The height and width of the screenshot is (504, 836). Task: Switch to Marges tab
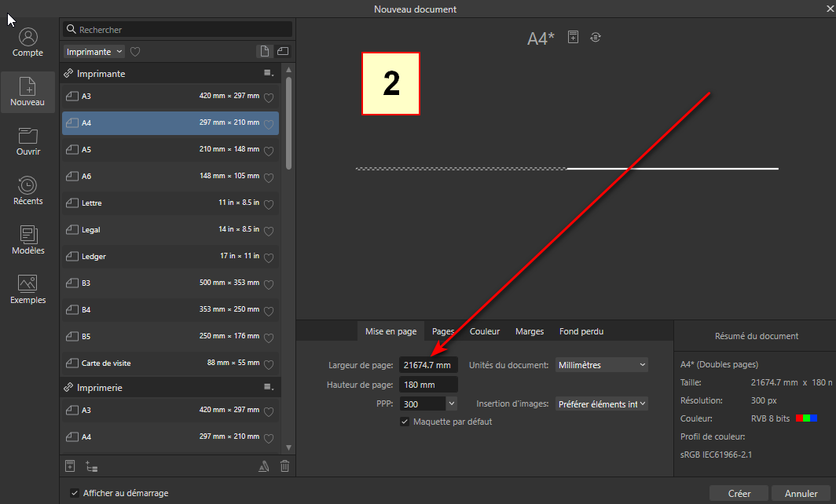pyautogui.click(x=530, y=331)
